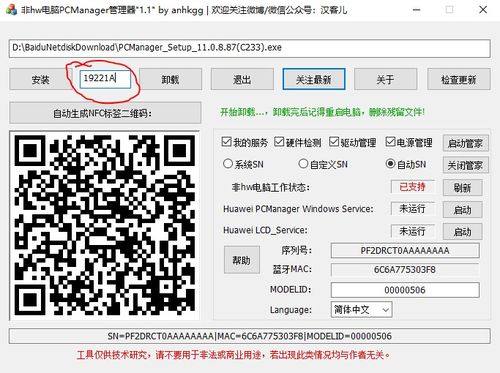This screenshot has height=373, width=500.
Task: Click the 序列号 field with PF2DRCT0AAAAAAAA
Action: [405, 250]
